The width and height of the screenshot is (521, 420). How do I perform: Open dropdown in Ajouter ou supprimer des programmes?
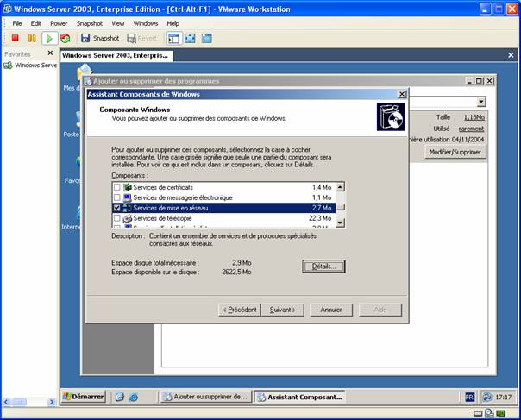pos(481,102)
